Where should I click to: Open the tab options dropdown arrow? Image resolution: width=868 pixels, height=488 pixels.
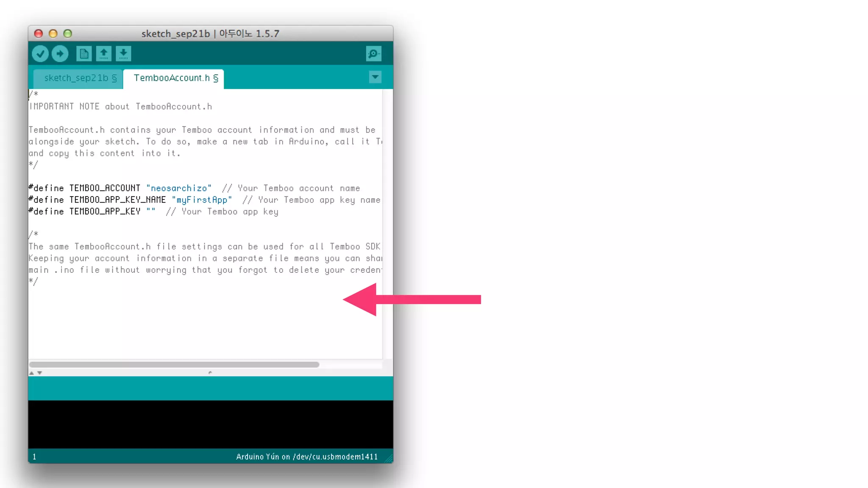[375, 77]
